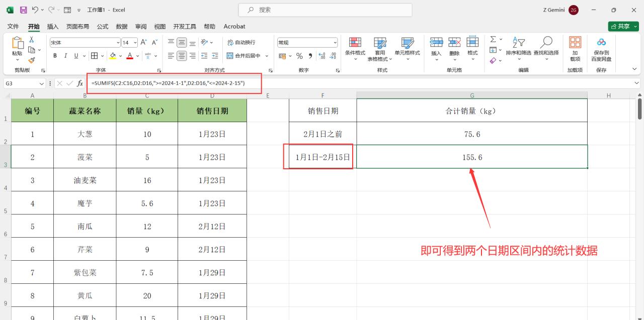Toggle Underline formatting
Viewport: 644px width, 320px height.
[76, 56]
